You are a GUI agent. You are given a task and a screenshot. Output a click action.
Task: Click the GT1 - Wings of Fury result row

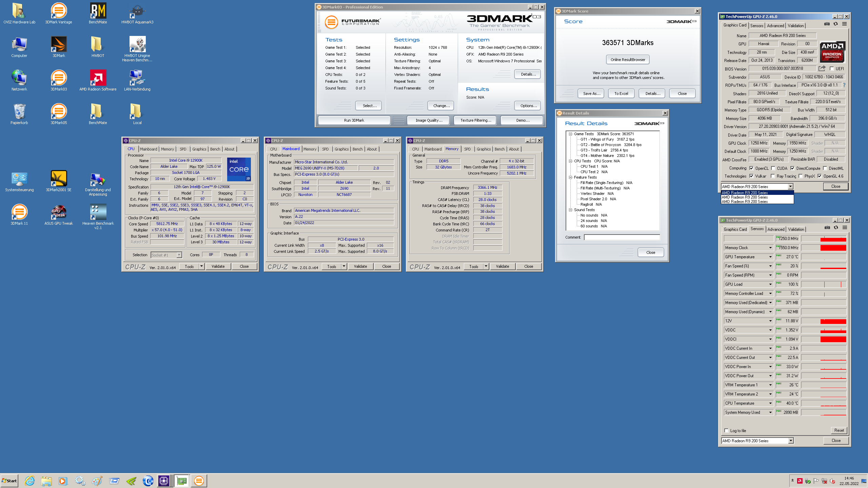607,139
